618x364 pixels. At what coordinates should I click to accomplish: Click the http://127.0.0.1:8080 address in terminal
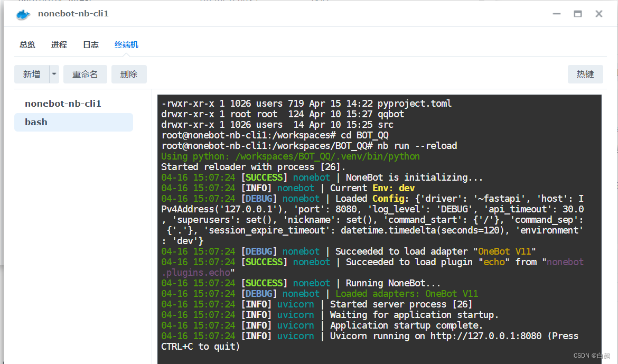pos(485,336)
